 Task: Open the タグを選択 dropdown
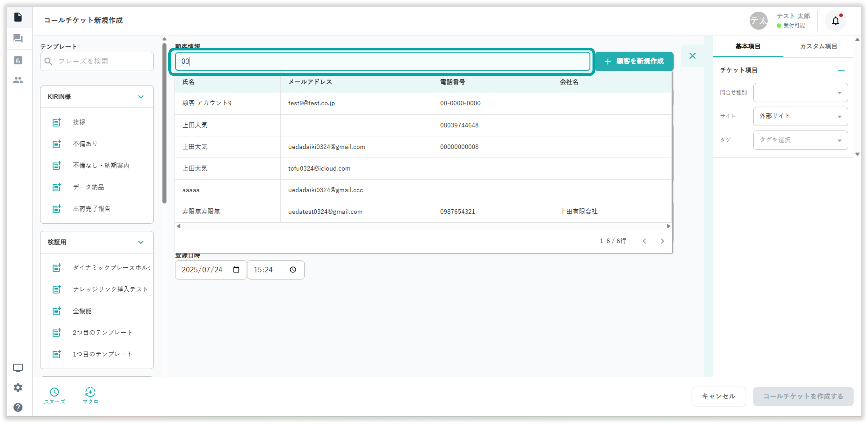point(800,140)
